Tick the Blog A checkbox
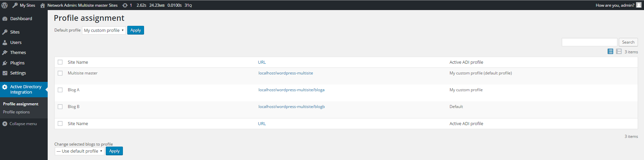644x160 pixels. tap(60, 90)
